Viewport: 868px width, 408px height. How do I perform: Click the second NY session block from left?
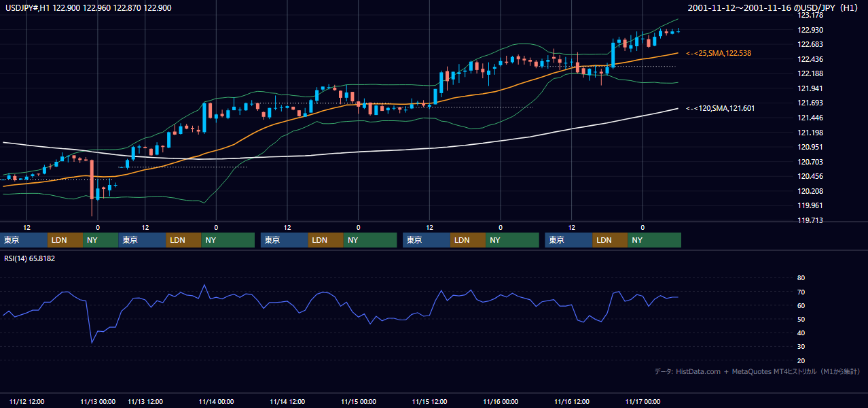coord(228,240)
